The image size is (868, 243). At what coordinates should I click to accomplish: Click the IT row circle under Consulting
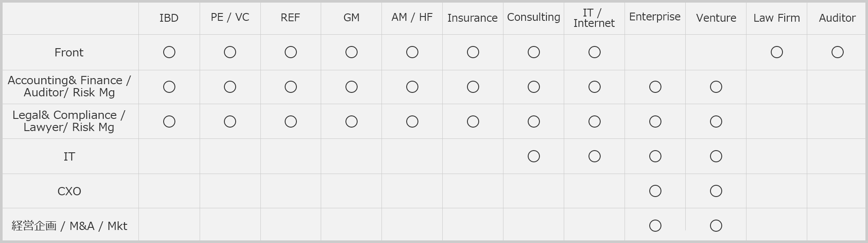pyautogui.click(x=534, y=156)
